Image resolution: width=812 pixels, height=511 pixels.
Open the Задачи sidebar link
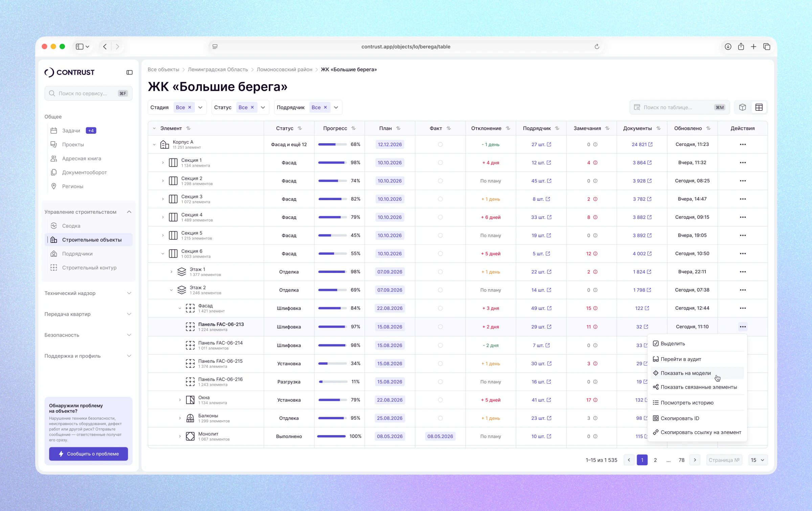coord(71,131)
